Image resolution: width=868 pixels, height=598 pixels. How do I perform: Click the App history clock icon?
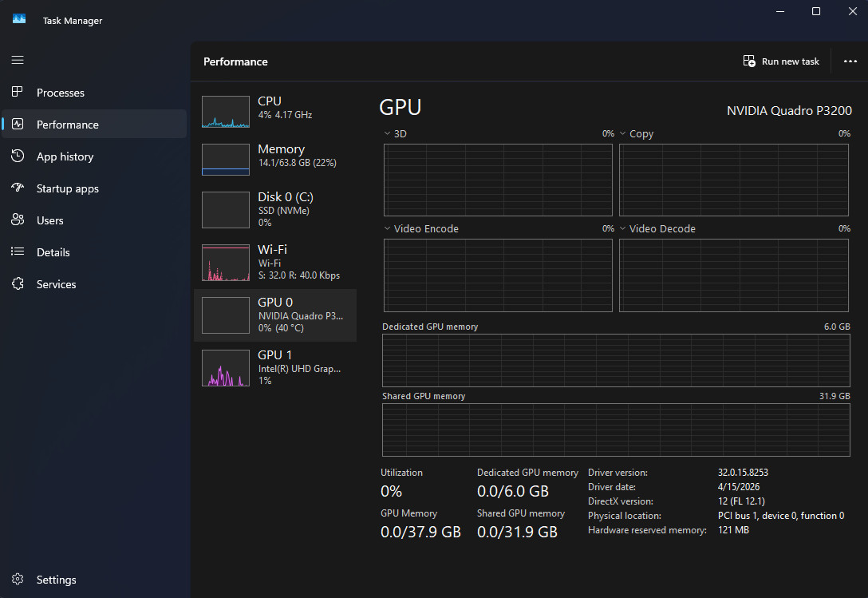click(18, 156)
